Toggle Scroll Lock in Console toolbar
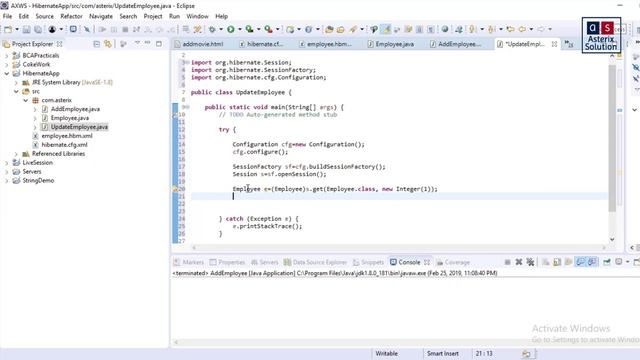Viewport: 640px width, 360px height. point(557,262)
